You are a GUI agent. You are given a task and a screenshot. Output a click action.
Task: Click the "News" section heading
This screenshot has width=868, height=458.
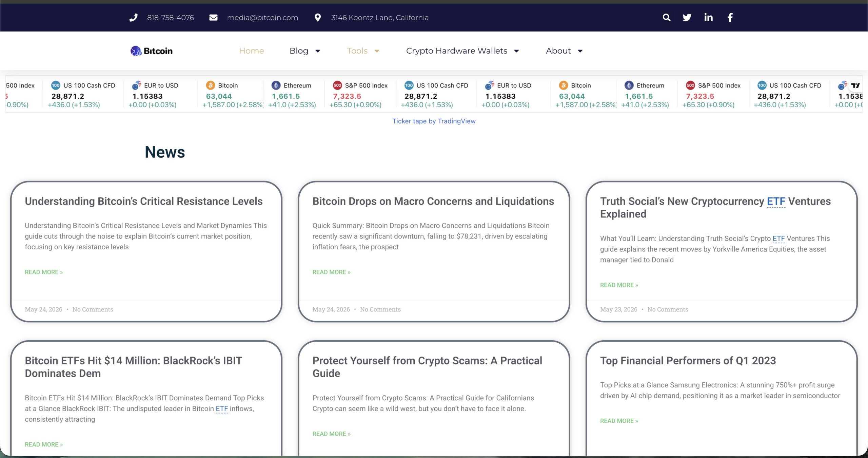click(165, 152)
